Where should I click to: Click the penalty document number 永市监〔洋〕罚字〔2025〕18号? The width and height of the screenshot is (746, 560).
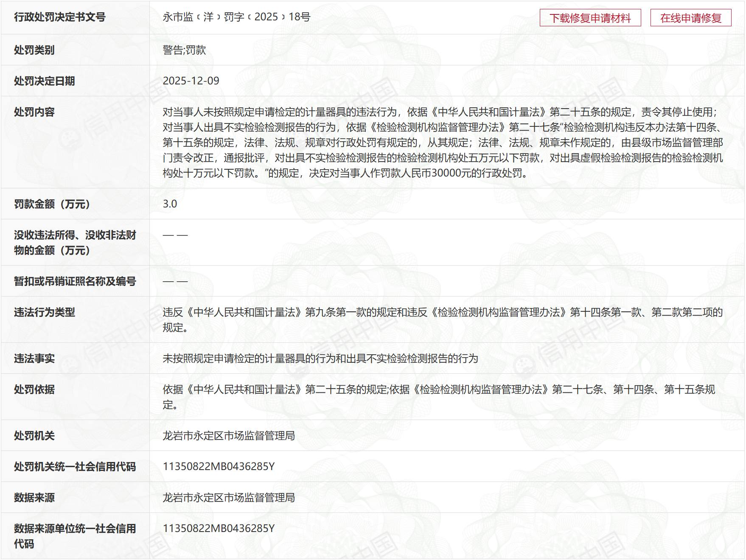(236, 17)
